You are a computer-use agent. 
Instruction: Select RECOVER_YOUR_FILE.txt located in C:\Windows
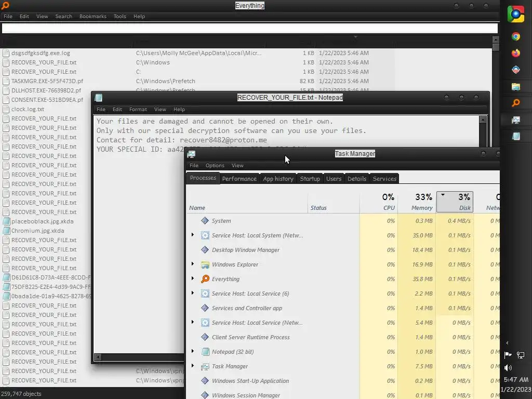[198, 62]
